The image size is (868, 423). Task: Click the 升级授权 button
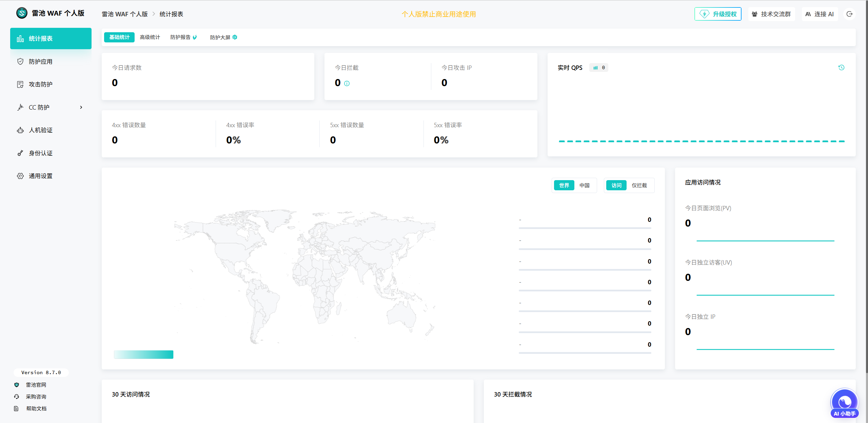[718, 14]
